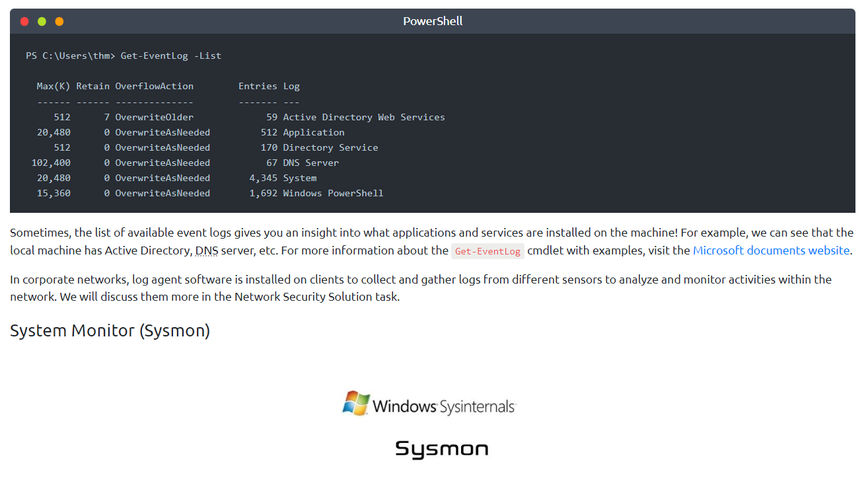Click the OverwriteOlder value in first row
The image size is (868, 499).
point(154,117)
